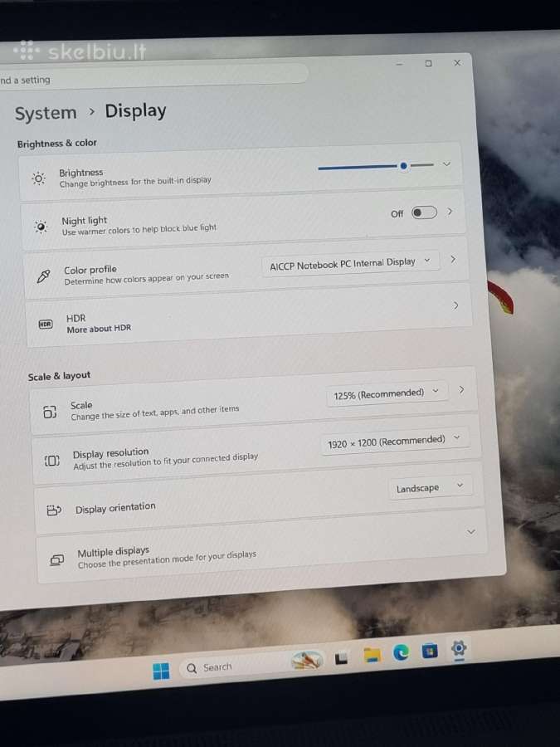
Task: Open the Display resolution dropdown
Action: pos(394,442)
